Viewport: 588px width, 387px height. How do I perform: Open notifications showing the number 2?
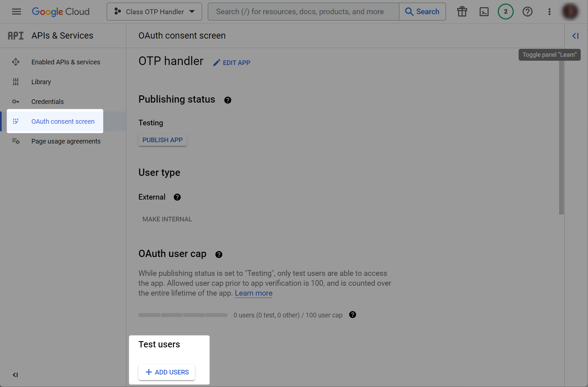coord(505,12)
